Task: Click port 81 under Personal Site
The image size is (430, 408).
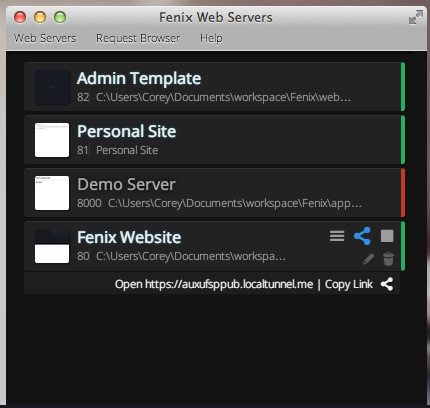Action: click(x=83, y=150)
